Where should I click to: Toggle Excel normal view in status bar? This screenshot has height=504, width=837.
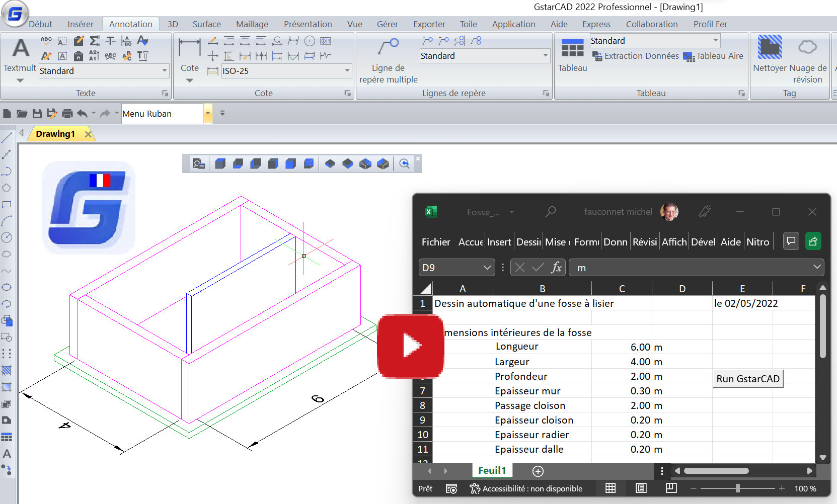pos(611,488)
